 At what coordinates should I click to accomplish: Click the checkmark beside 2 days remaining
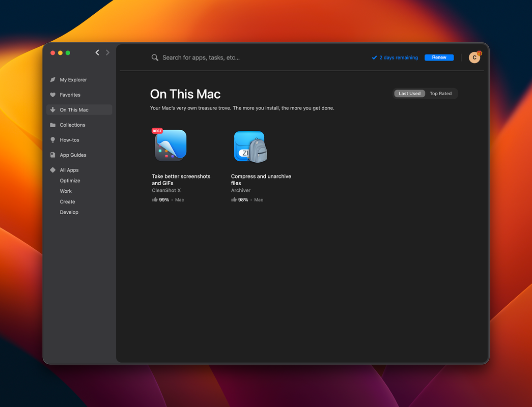[x=374, y=57]
